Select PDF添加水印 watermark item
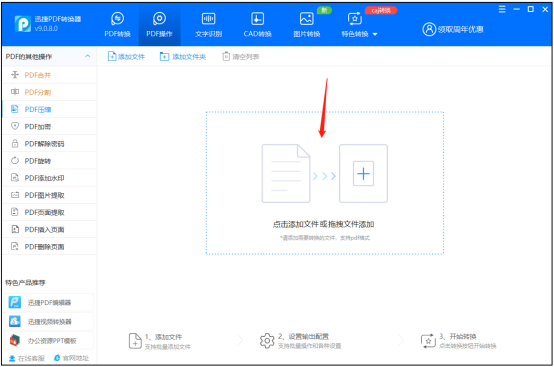554x367 pixels. (x=49, y=178)
